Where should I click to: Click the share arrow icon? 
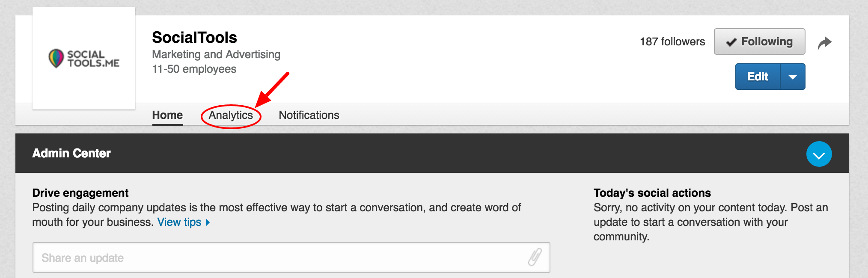pyautogui.click(x=824, y=43)
